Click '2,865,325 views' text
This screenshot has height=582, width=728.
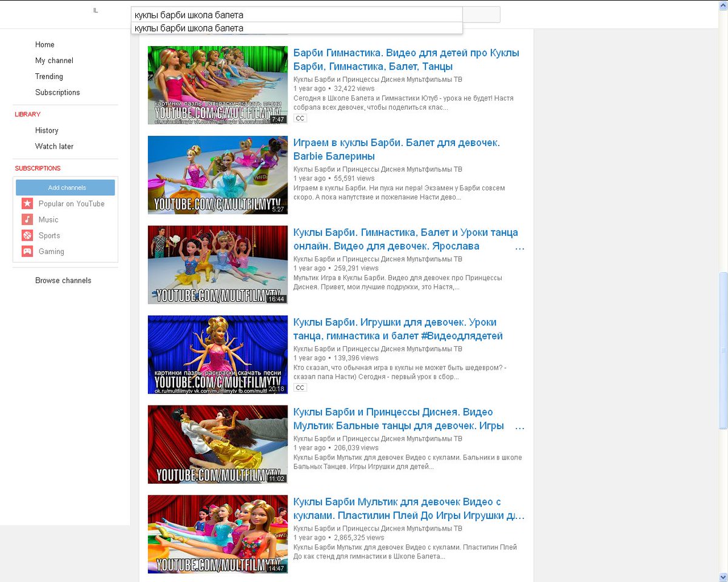[359, 537]
